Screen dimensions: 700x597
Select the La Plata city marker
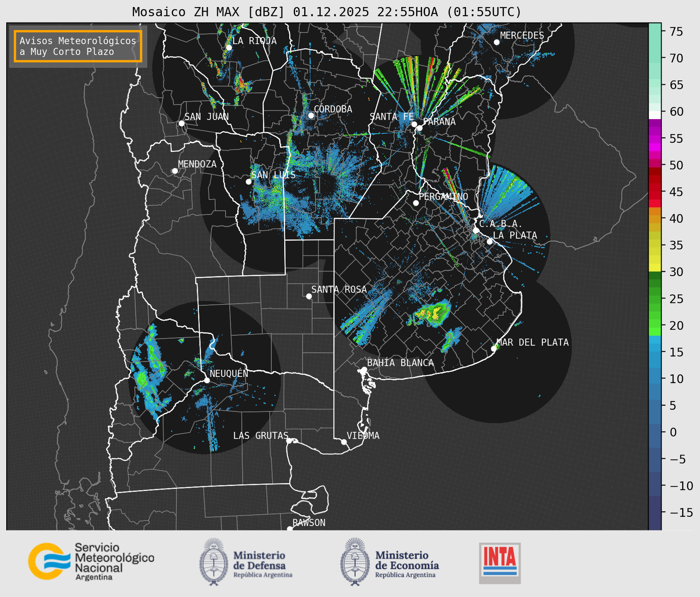490,242
